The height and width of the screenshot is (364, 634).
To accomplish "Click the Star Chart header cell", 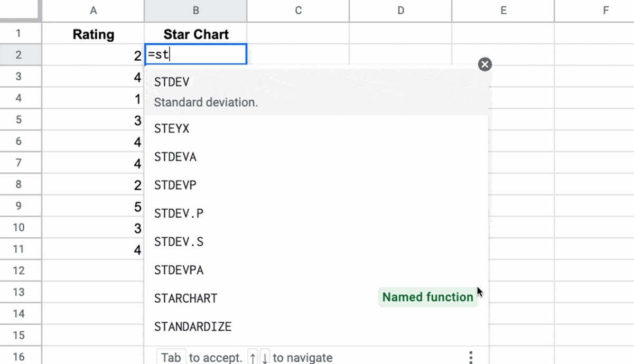I will click(x=195, y=34).
